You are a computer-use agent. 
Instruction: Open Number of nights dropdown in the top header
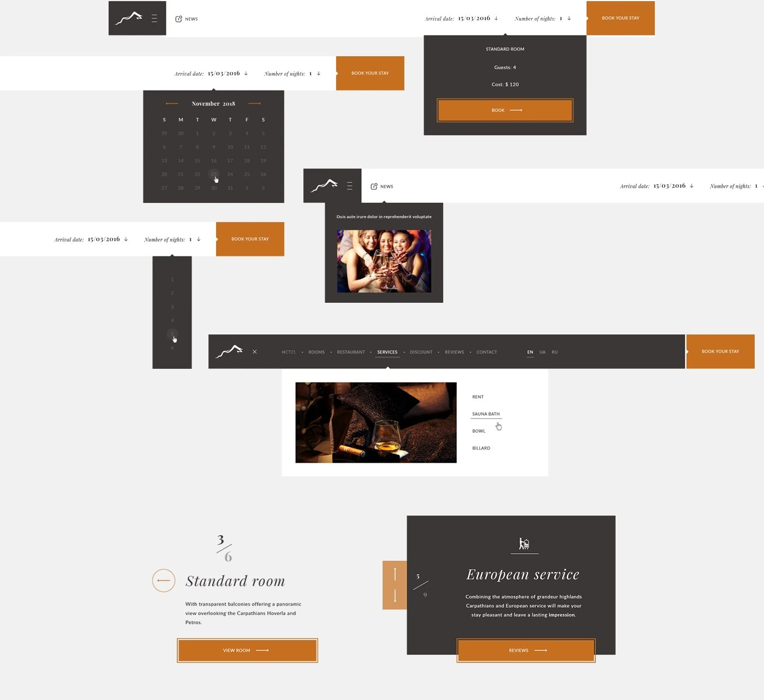[x=543, y=19]
